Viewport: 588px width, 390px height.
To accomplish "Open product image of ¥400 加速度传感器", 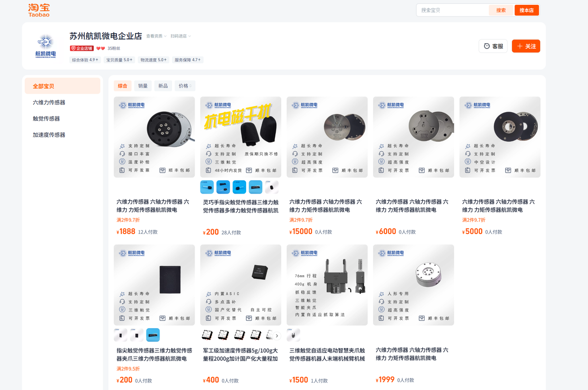I will pos(241,285).
